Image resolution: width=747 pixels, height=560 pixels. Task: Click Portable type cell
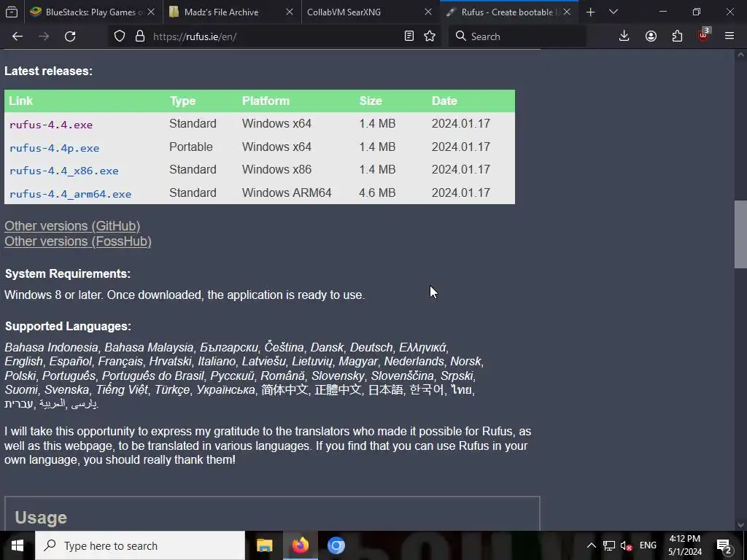click(191, 147)
